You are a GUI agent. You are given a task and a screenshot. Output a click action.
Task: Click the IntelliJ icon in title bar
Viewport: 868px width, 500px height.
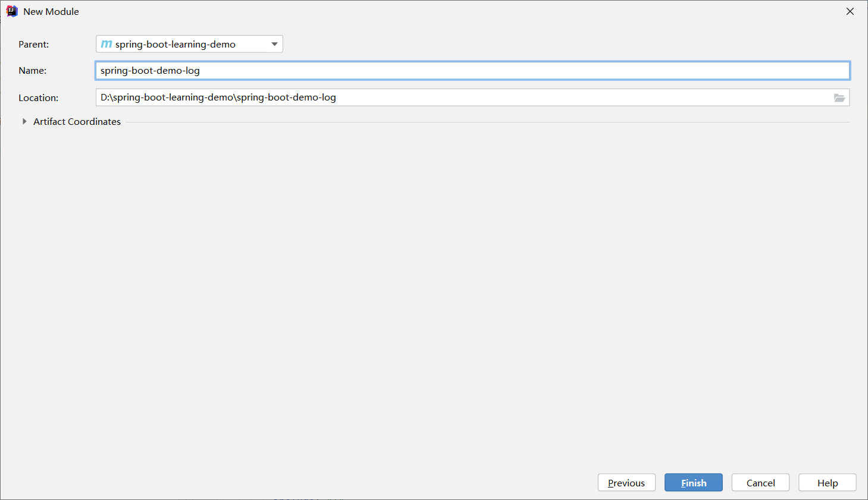12,11
